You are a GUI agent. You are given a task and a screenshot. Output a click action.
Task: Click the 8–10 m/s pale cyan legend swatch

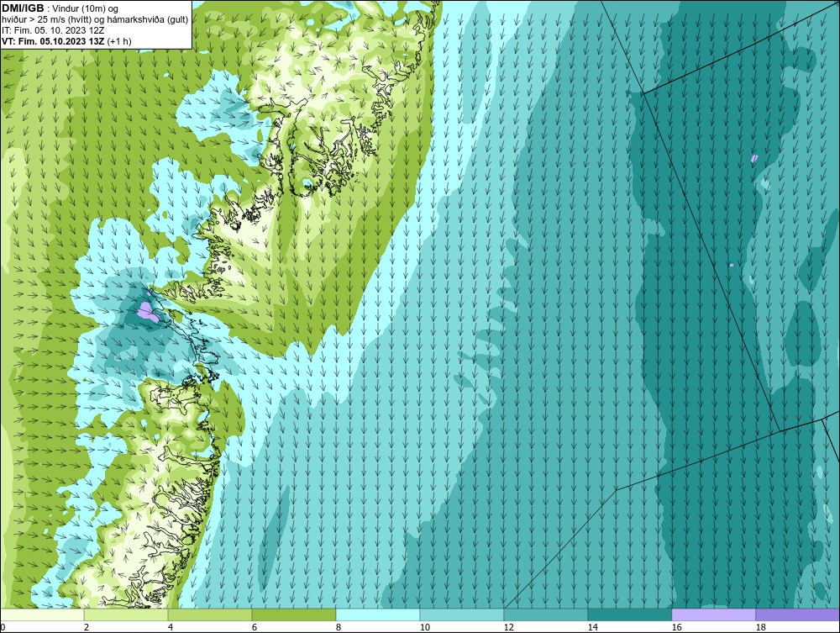pyautogui.click(x=378, y=615)
